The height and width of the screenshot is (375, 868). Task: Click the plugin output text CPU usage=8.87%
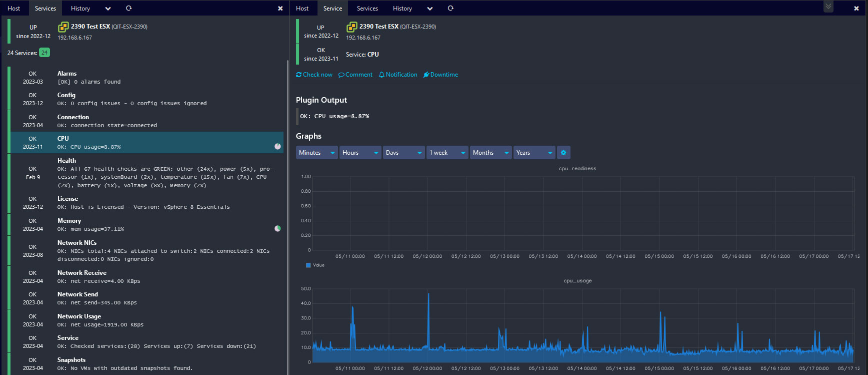[x=334, y=116]
